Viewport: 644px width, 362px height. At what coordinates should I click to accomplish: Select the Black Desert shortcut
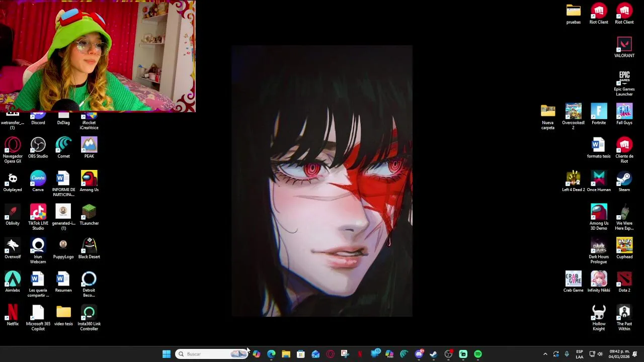pyautogui.click(x=89, y=248)
